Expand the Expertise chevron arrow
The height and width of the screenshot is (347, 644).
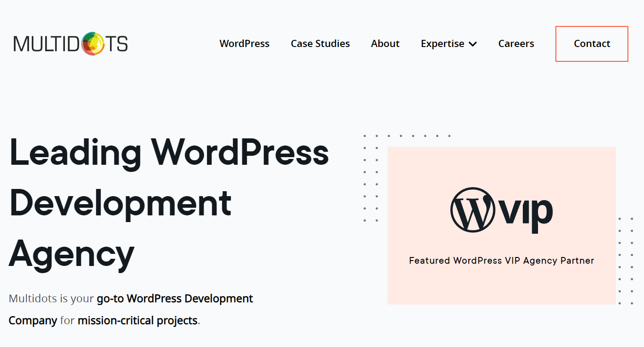pyautogui.click(x=473, y=44)
